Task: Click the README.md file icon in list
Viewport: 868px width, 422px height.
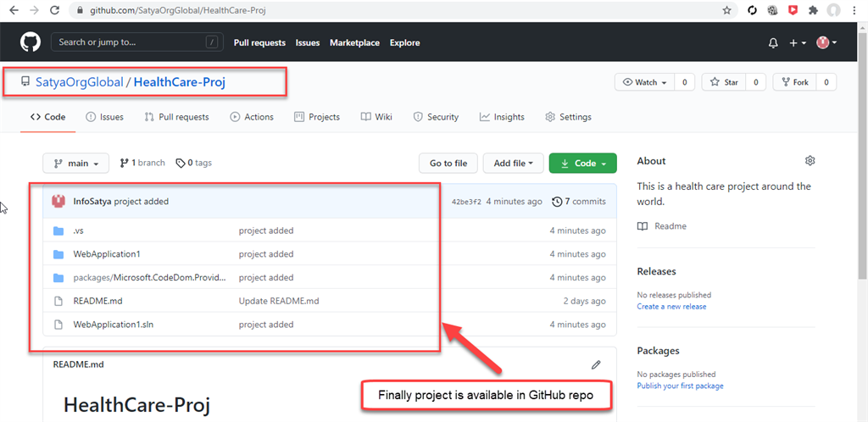Action: click(x=58, y=302)
